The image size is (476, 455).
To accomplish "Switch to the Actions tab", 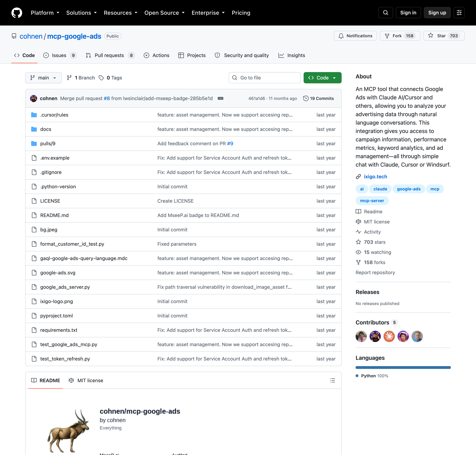I will pos(156,55).
